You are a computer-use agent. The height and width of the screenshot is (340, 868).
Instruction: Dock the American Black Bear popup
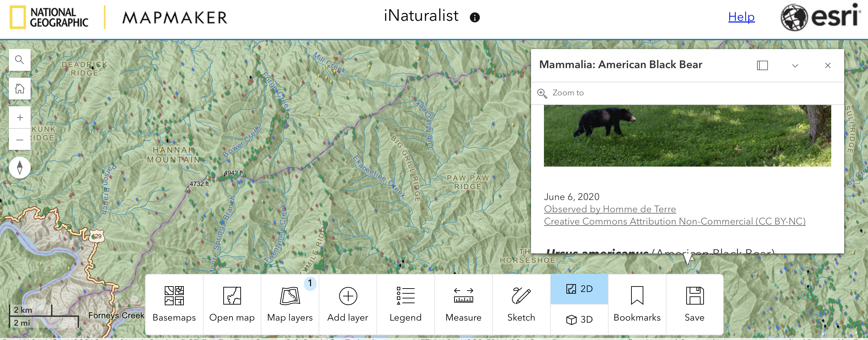point(762,65)
